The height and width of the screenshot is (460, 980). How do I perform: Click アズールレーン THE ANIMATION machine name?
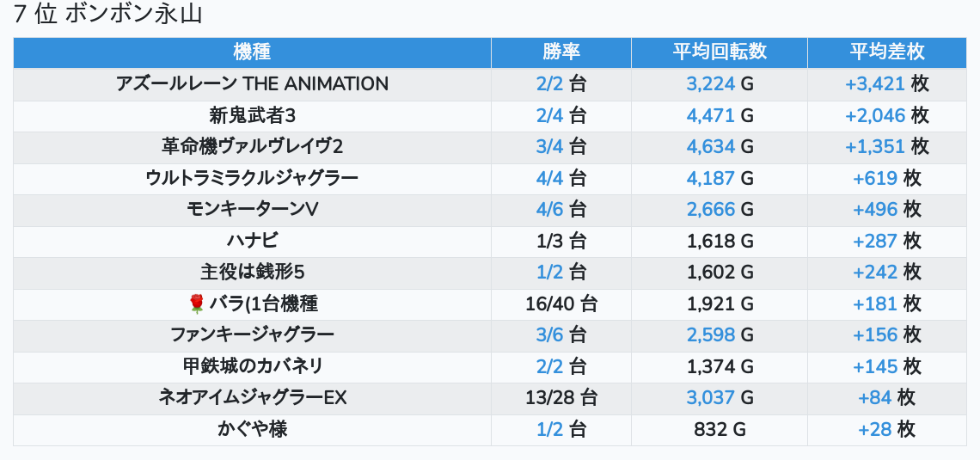pos(252,84)
